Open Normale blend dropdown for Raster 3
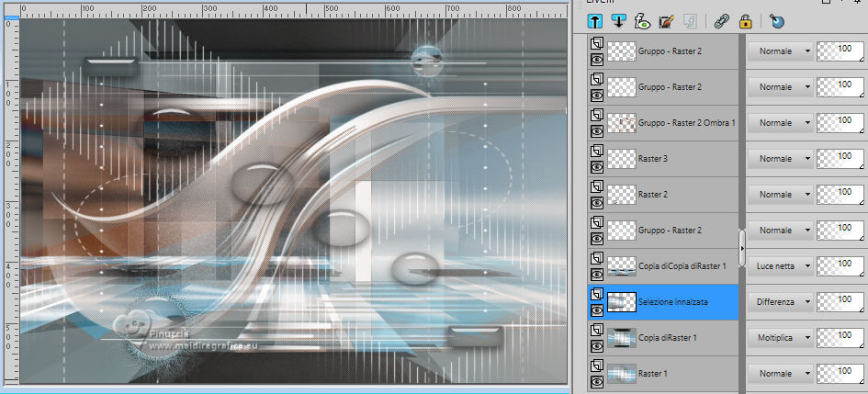 tap(780, 159)
